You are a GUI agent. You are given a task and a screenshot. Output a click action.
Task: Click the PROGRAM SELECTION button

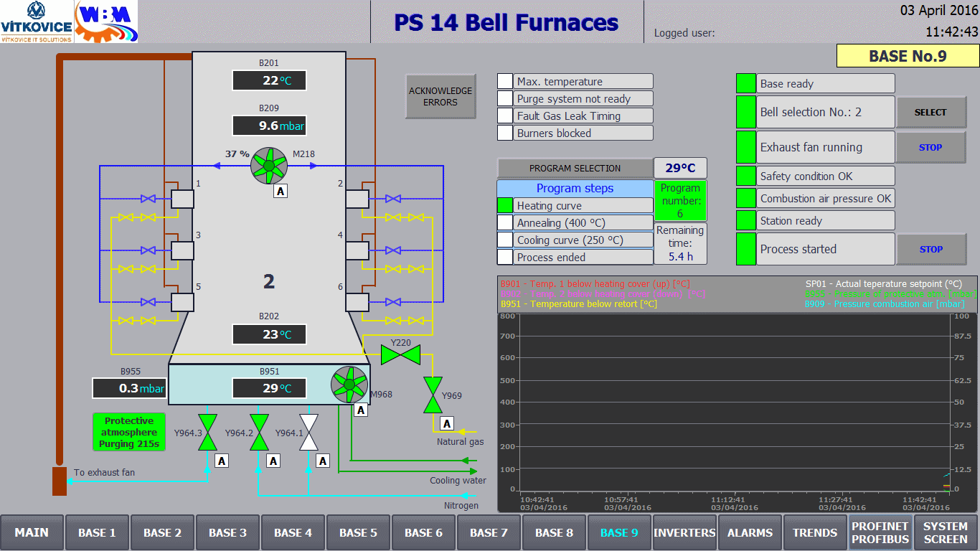(575, 169)
